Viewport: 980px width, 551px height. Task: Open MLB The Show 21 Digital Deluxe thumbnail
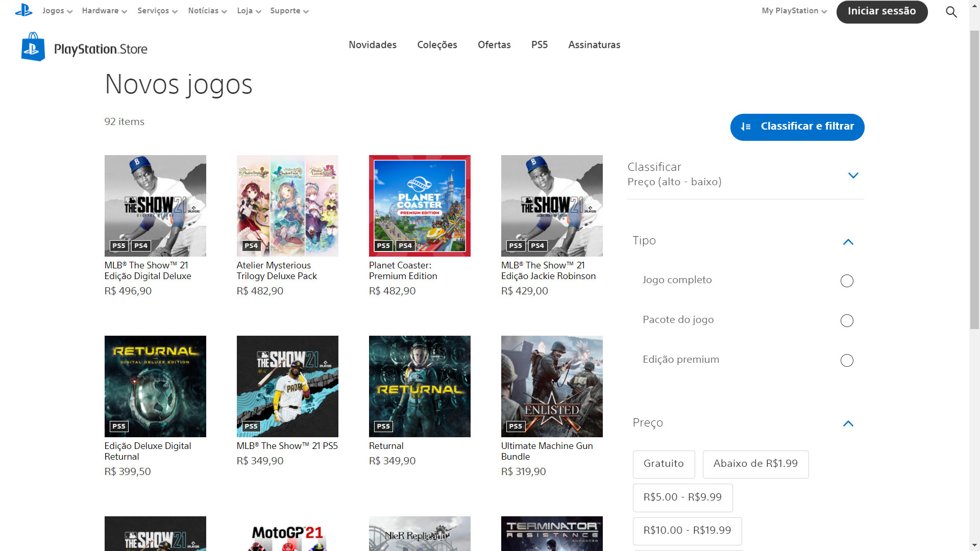155,206
